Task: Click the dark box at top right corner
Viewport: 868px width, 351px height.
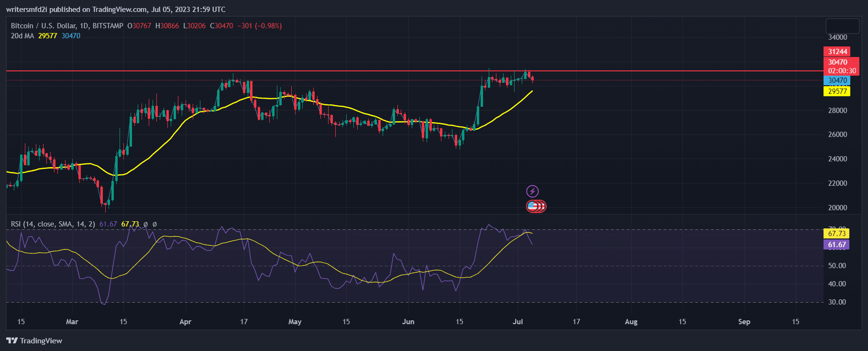Action: point(842,26)
